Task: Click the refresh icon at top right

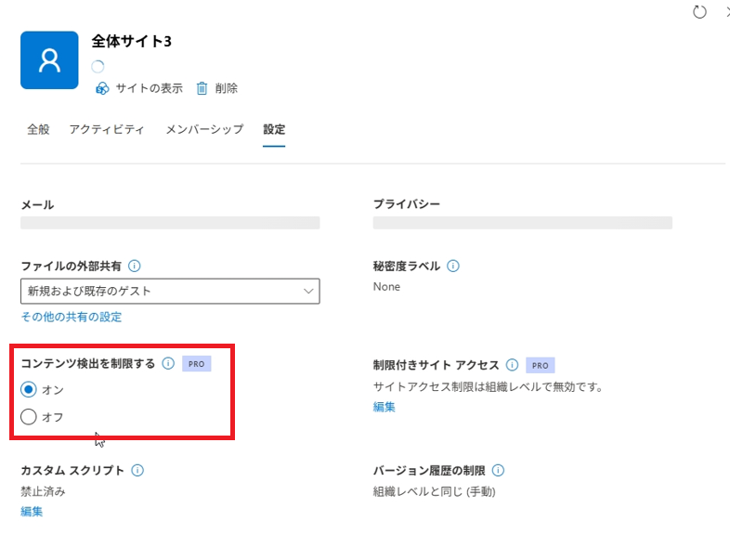Action: point(699,12)
